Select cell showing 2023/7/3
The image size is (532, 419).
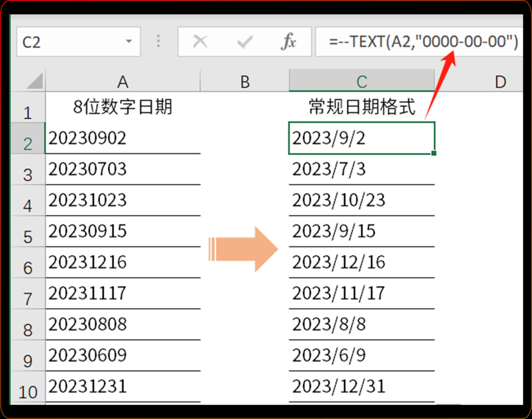362,169
